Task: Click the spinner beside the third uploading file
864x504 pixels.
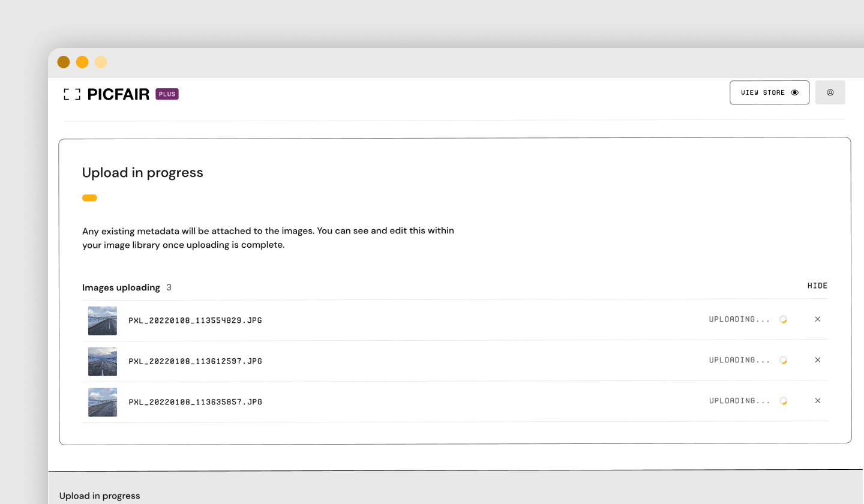Action: click(x=783, y=401)
